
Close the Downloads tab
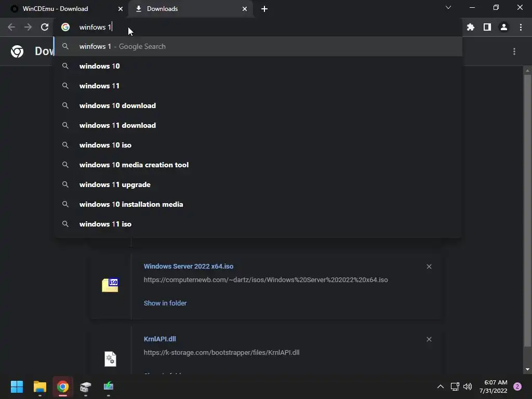point(245,9)
